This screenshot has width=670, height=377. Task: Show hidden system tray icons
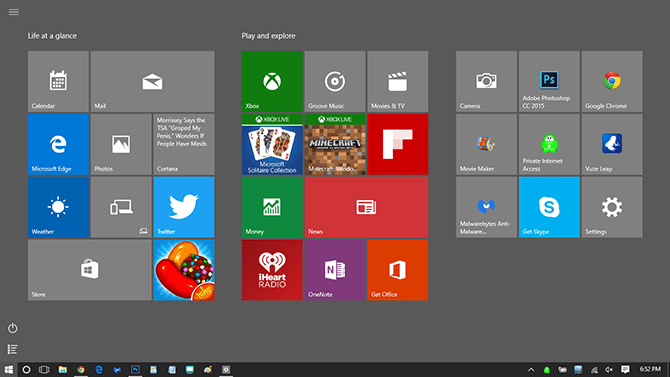click(x=531, y=370)
